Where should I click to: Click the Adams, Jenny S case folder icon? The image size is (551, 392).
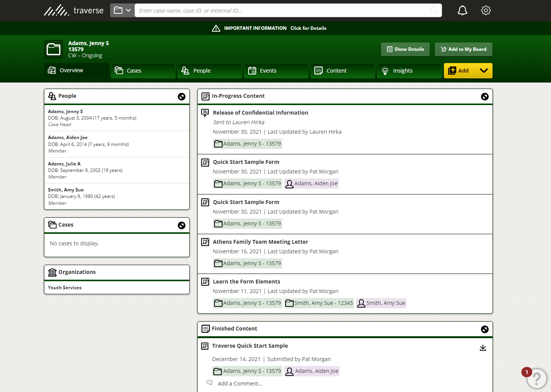point(54,49)
